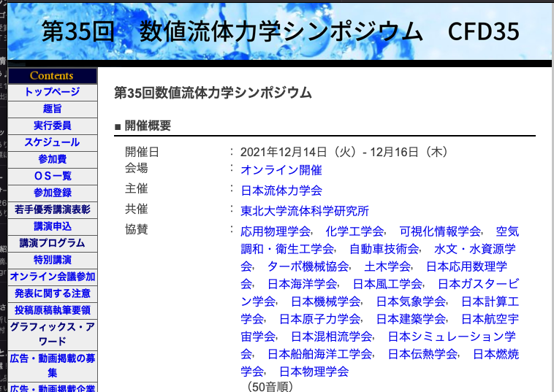The image size is (554, 392).
Task: Open 参加登録 page
Action: click(x=53, y=193)
